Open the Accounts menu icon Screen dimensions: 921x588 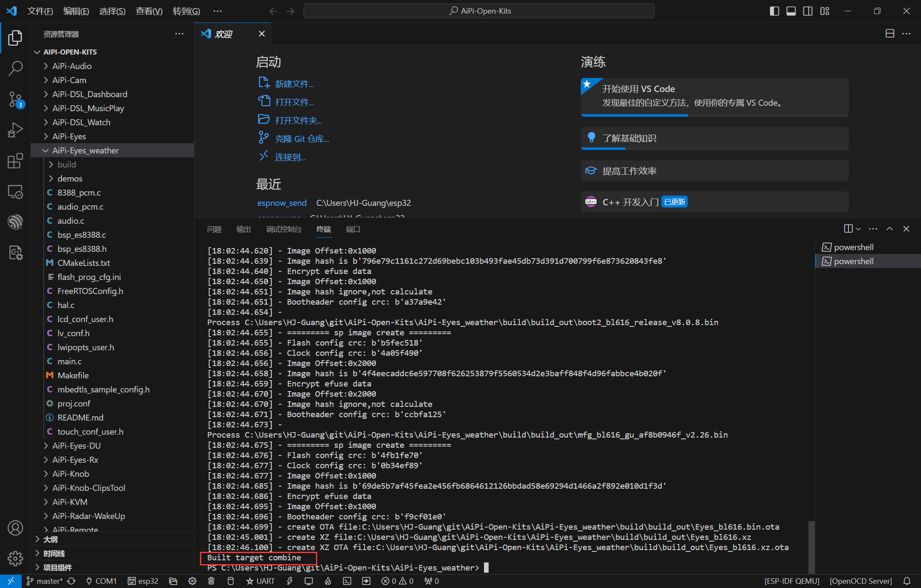point(15,528)
